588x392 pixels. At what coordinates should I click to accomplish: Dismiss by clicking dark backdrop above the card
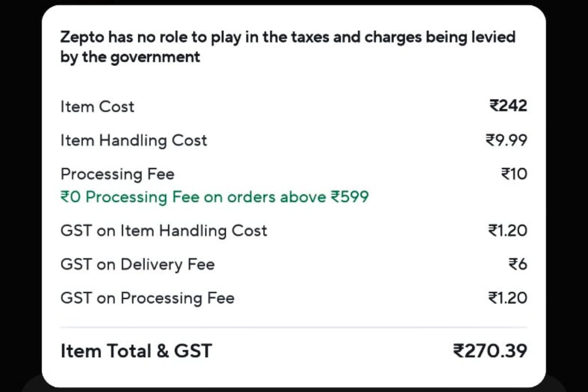[294, 2]
